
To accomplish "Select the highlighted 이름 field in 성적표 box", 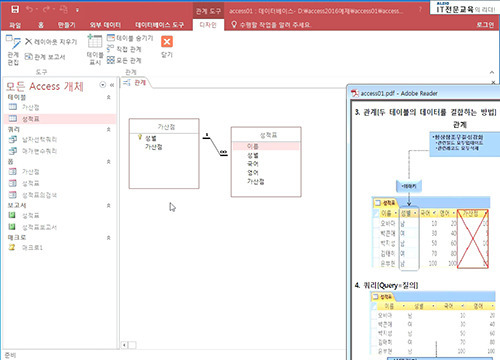I will (x=266, y=146).
